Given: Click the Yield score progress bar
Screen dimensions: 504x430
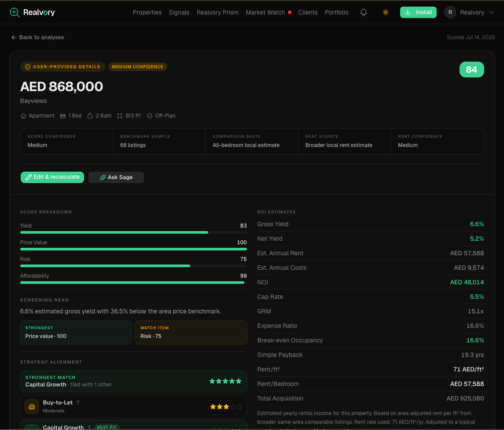Looking at the screenshot, I should [x=133, y=232].
